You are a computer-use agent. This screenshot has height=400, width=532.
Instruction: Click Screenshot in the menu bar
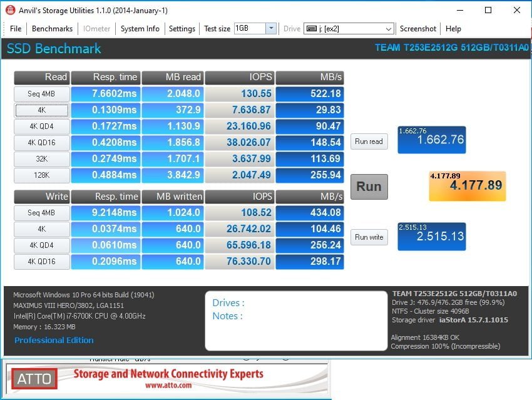418,29
